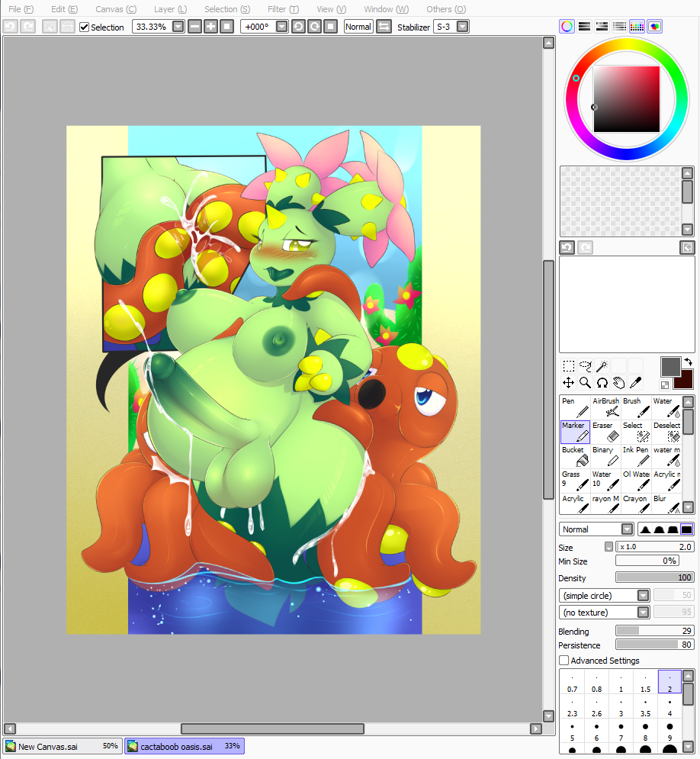Open the +000° rotation angle dropdown
This screenshot has height=759, width=700.
(282, 27)
